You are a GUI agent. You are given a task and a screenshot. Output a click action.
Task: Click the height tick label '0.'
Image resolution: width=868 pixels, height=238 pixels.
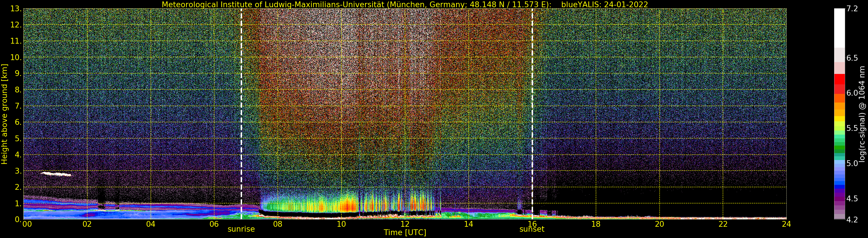pyautogui.click(x=18, y=219)
